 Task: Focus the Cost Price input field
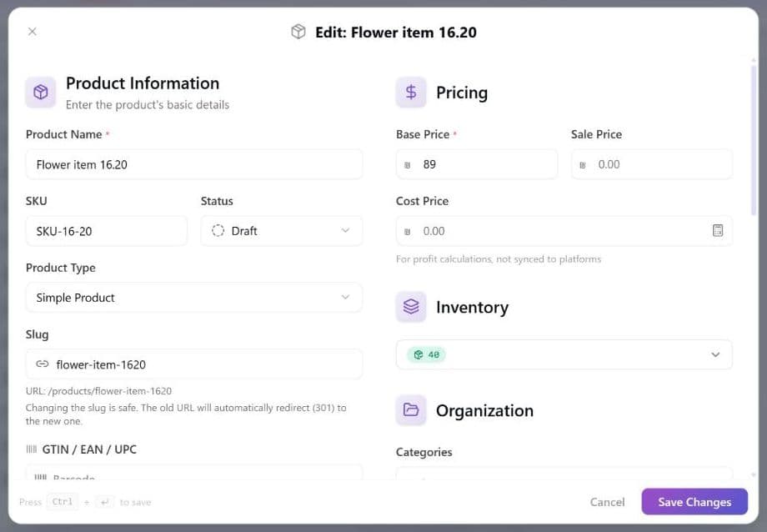click(x=564, y=230)
